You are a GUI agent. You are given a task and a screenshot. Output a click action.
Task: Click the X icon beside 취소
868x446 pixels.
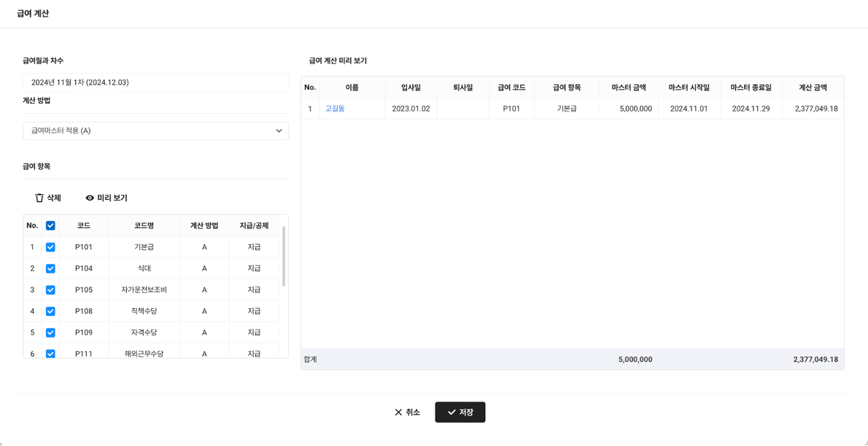coord(398,412)
